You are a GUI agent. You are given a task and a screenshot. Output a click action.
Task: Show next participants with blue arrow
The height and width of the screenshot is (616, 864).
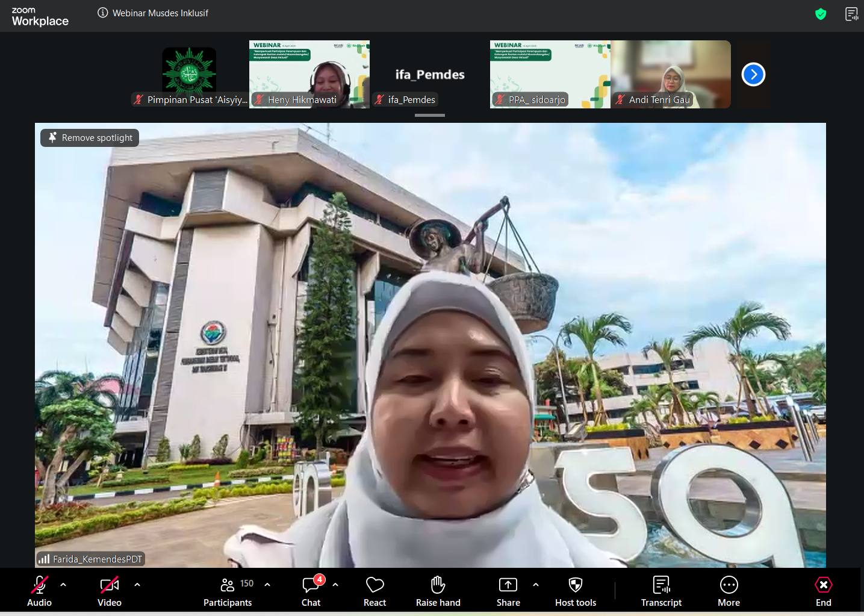pos(753,75)
